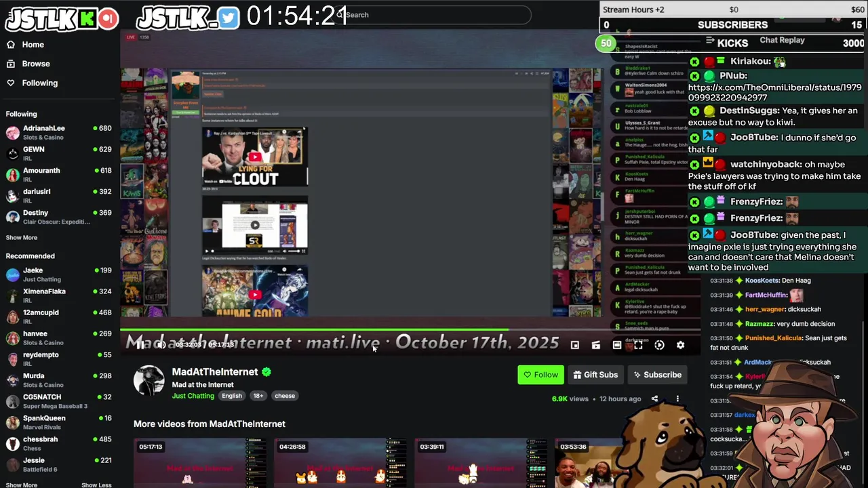Screen dimensions: 868x488
Task: Open followed channel Destiny
Action: pos(58,216)
